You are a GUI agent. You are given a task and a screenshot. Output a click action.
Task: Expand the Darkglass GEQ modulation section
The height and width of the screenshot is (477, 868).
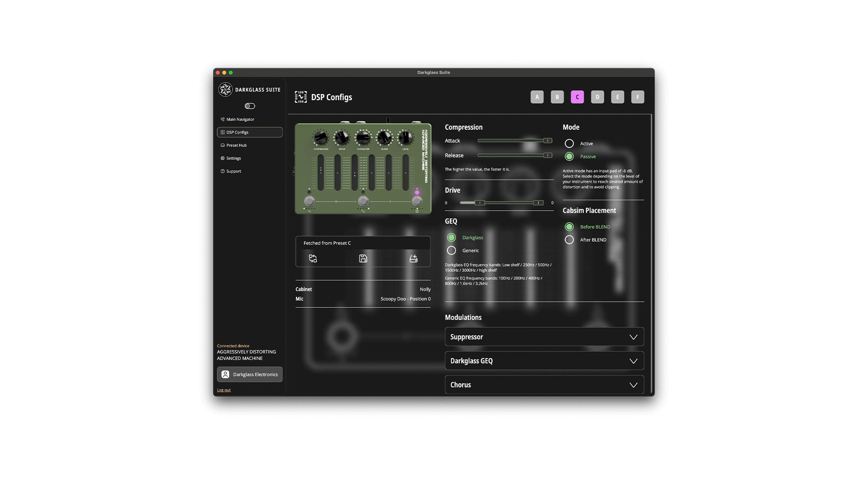[x=544, y=361]
